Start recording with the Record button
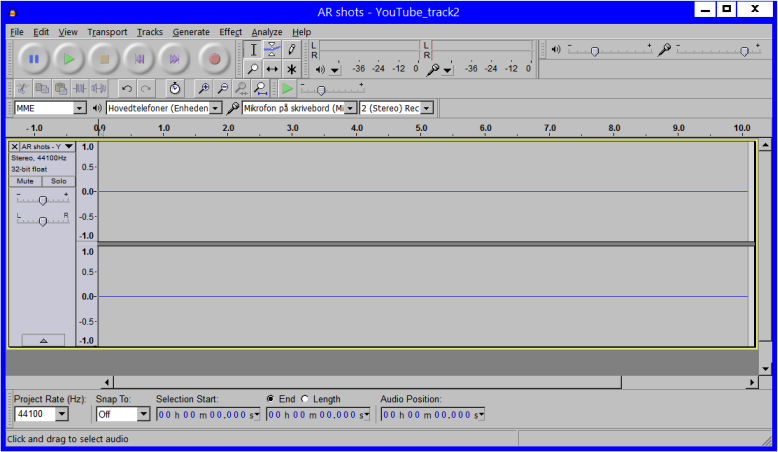This screenshot has height=452, width=778. pos(214,59)
